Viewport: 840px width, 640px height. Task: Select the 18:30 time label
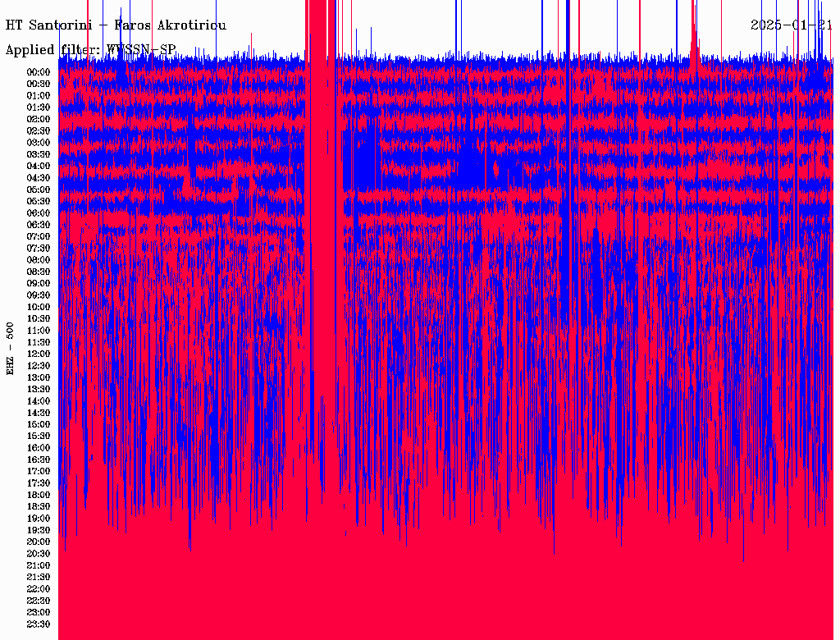click(39, 506)
